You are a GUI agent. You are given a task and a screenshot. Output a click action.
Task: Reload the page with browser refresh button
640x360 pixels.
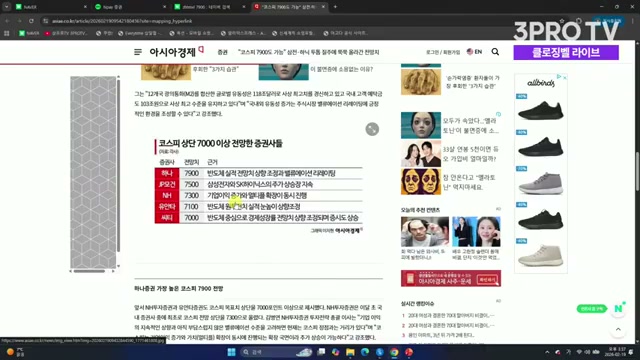click(31, 21)
